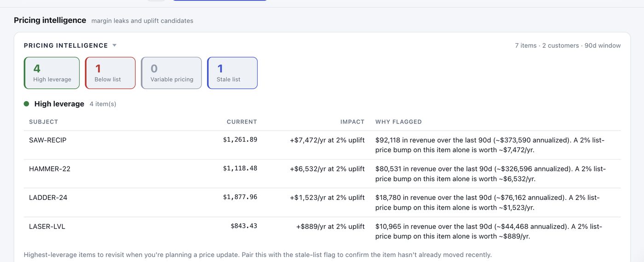Click the $18,780 revenue explanation text

[488, 203]
